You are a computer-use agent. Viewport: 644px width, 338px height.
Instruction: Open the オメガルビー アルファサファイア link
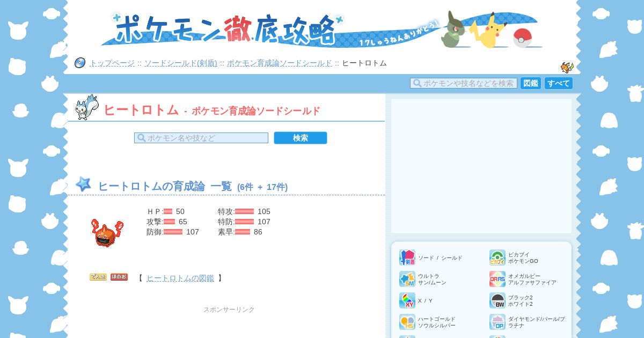pyautogui.click(x=532, y=280)
